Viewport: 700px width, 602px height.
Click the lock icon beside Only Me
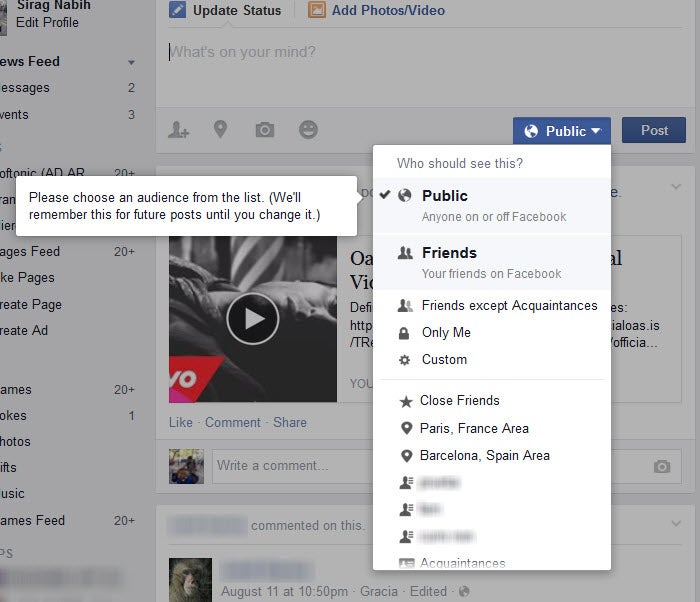(x=404, y=333)
